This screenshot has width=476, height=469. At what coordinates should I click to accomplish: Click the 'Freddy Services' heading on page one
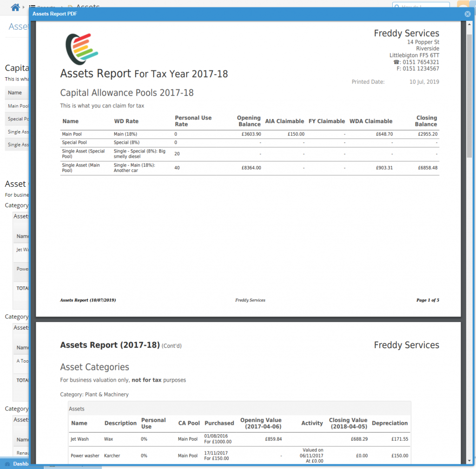[406, 33]
